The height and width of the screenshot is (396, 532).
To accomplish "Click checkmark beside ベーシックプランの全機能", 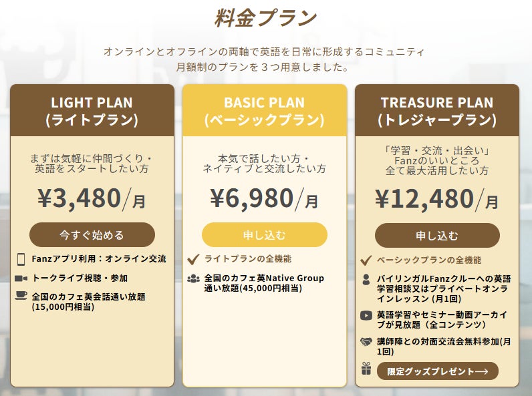I will [x=366, y=260].
